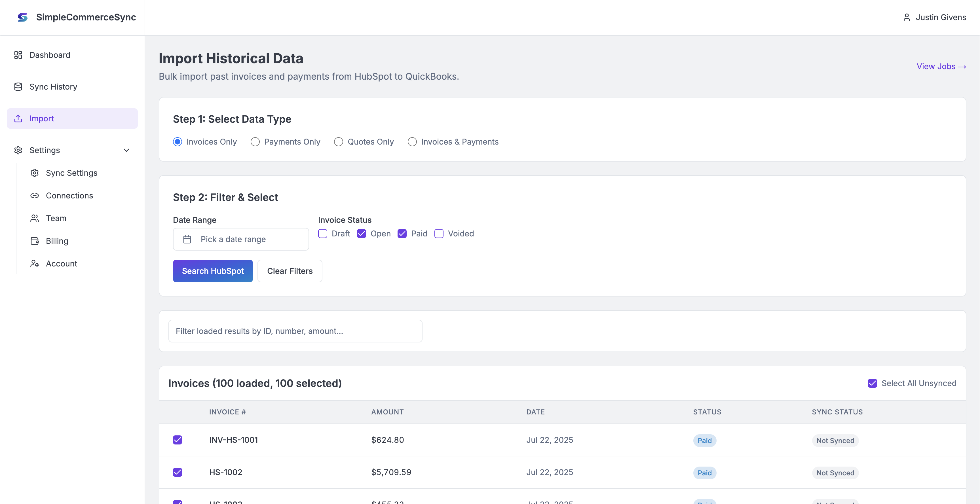This screenshot has width=980, height=504.
Task: Collapse the Settings section chevron
Action: 126,150
